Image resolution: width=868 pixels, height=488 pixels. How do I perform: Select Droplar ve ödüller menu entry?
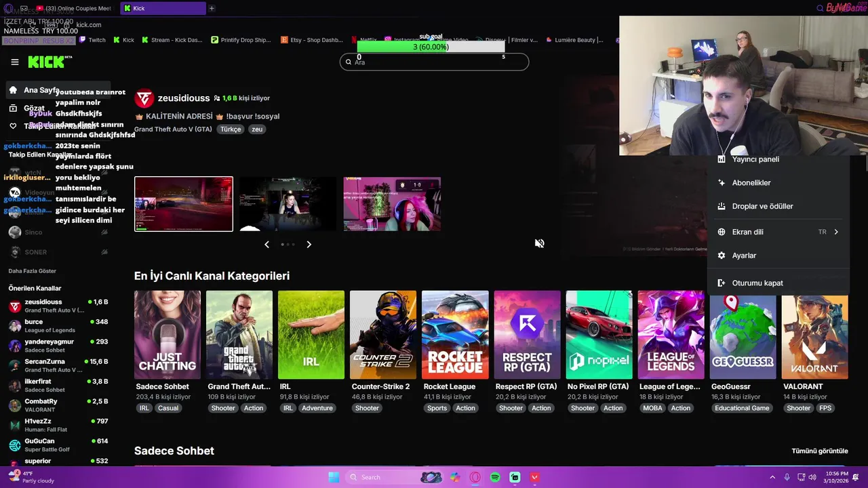pos(778,206)
